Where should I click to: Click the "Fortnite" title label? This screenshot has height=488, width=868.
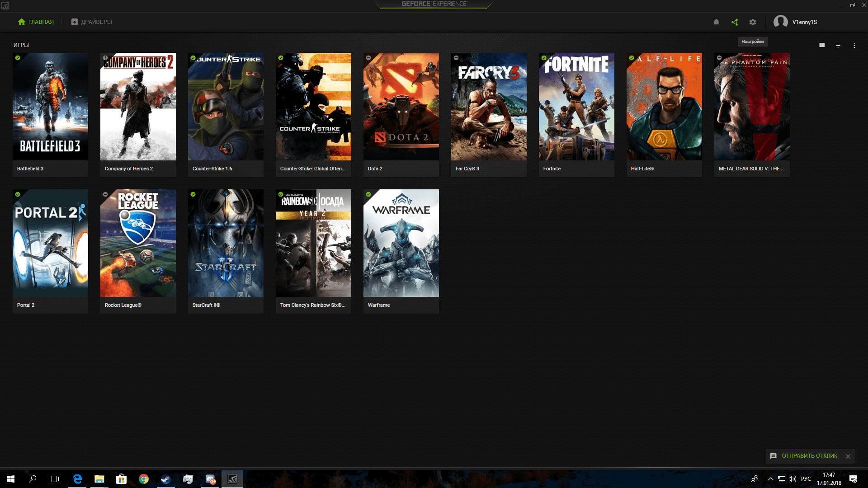coord(552,169)
